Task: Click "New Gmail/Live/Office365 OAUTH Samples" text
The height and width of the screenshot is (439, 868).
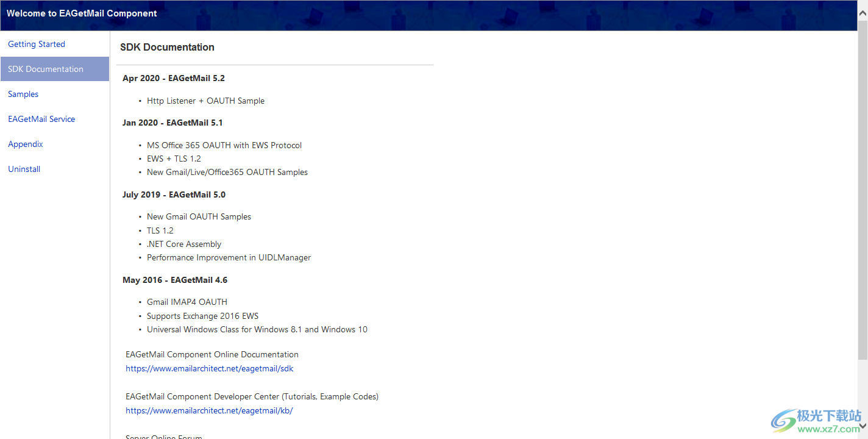Action: tap(227, 172)
